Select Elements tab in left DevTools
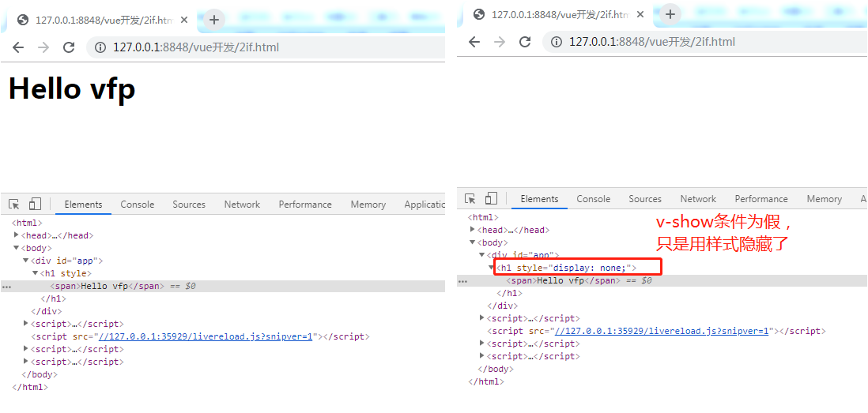 click(x=84, y=205)
